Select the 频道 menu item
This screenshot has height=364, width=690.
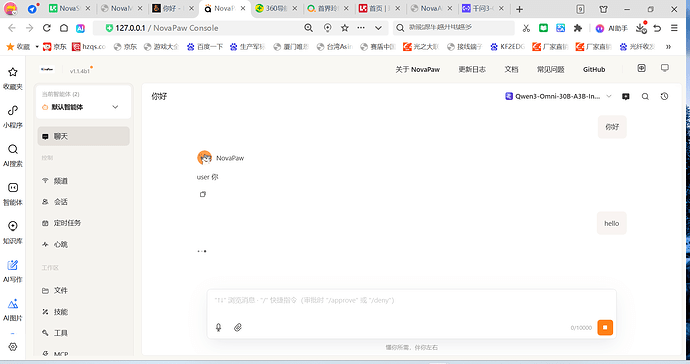click(x=84, y=181)
